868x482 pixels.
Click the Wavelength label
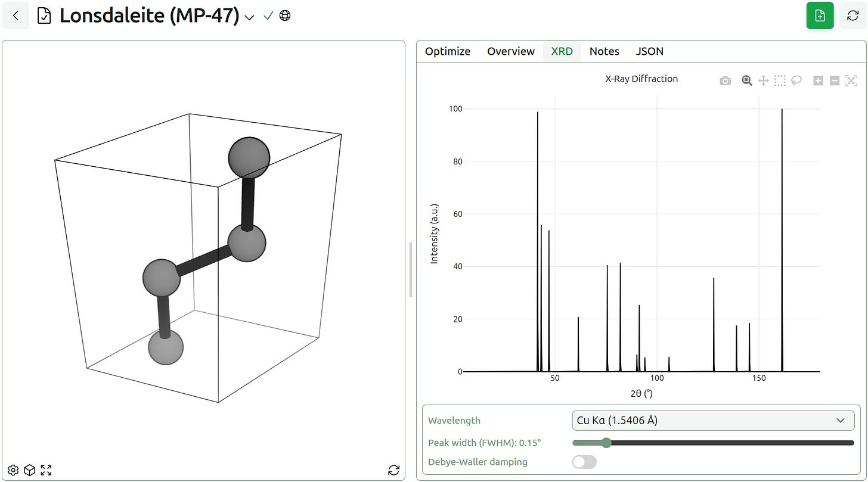pyautogui.click(x=454, y=420)
